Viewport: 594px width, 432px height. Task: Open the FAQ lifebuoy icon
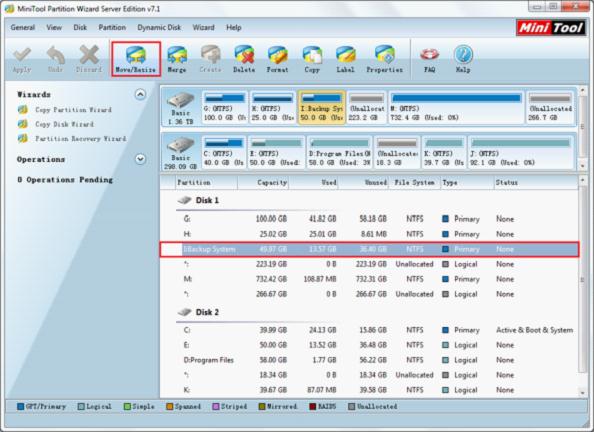[430, 55]
